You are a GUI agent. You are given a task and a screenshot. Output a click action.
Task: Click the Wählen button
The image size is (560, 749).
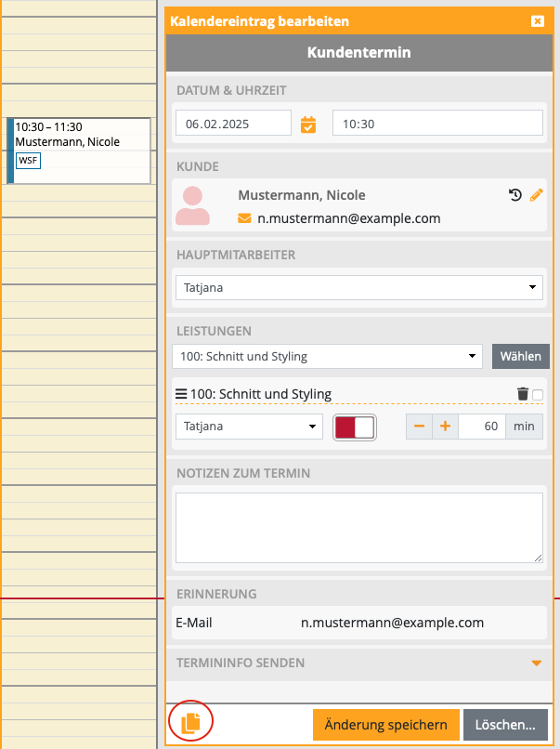click(520, 356)
